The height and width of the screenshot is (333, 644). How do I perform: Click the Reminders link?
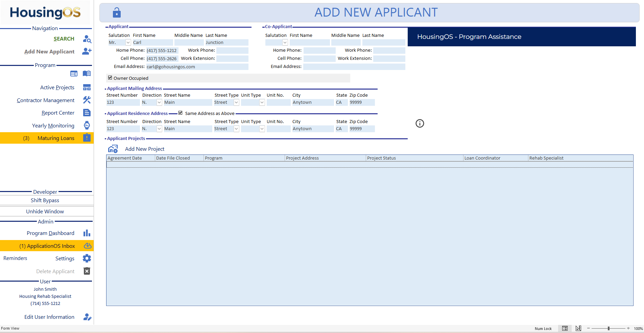(15, 258)
